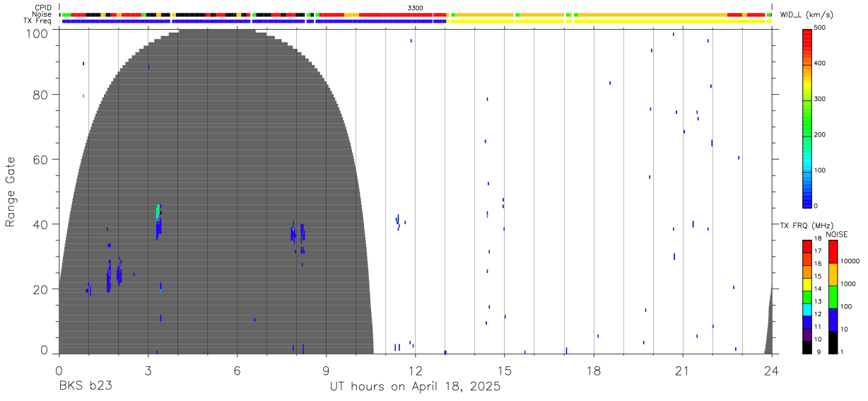Click the black 9-10 MHz TX frequency swatch

(808, 347)
